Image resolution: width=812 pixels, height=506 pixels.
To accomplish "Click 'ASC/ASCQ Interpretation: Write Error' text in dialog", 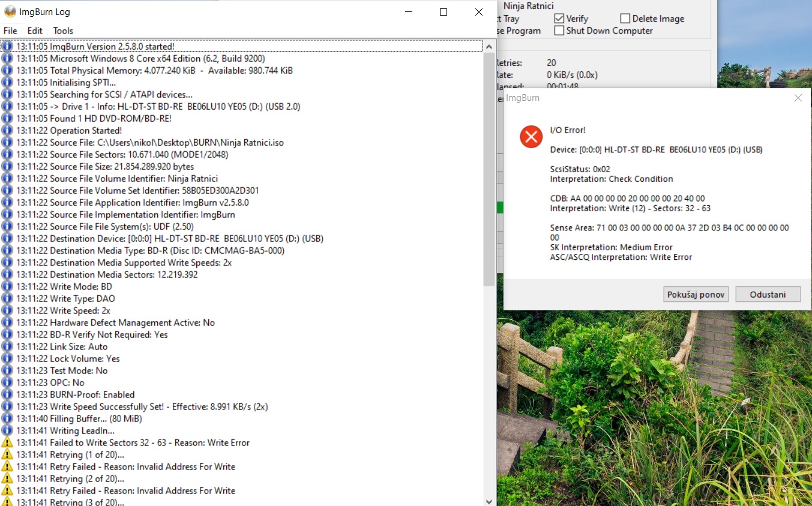I will pos(621,257).
